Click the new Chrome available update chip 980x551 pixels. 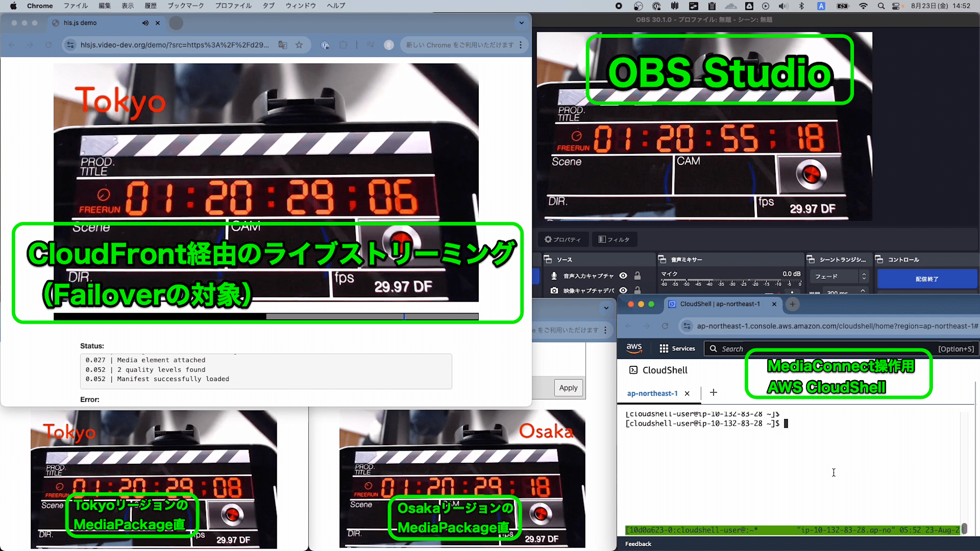click(460, 45)
